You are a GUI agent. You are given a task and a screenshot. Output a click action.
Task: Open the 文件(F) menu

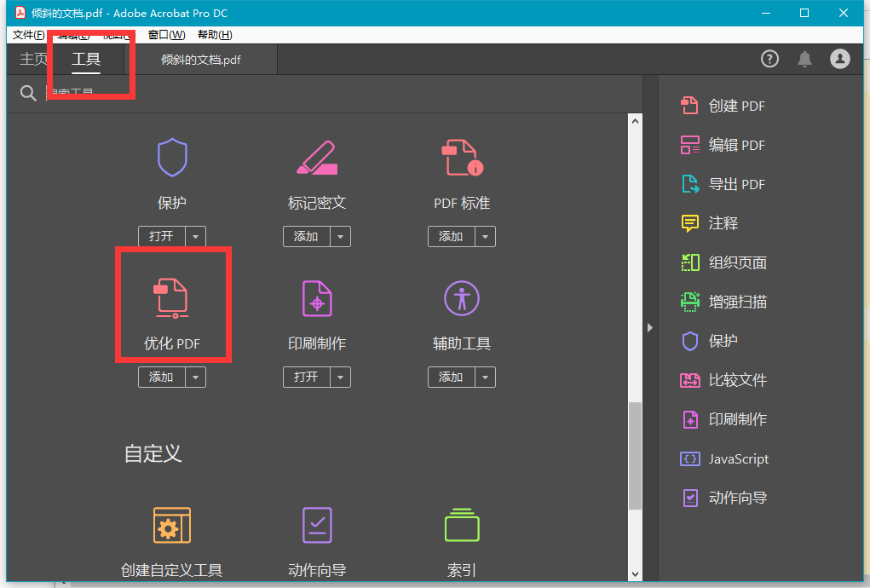point(28,35)
